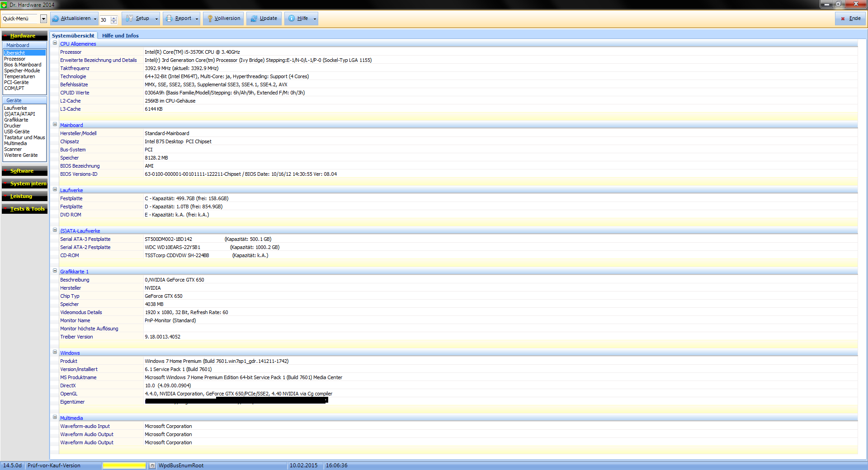Click the Treiber Version value 9.18.0013.4052

point(162,337)
